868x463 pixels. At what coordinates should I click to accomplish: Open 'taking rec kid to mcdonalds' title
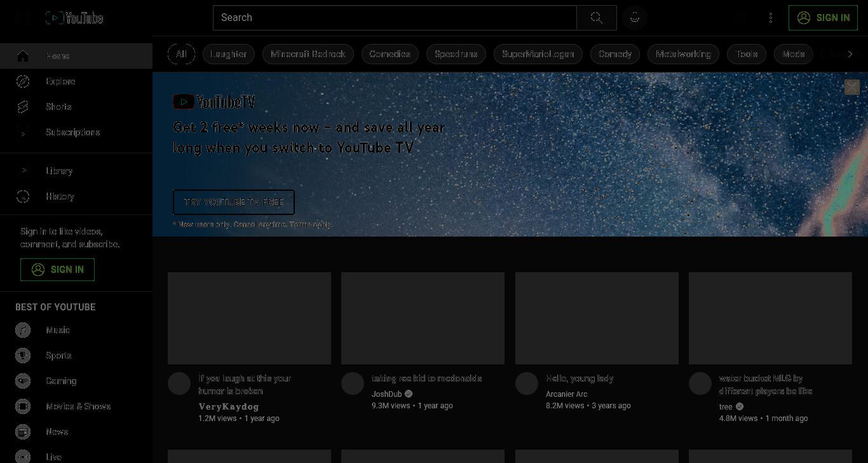pos(427,378)
